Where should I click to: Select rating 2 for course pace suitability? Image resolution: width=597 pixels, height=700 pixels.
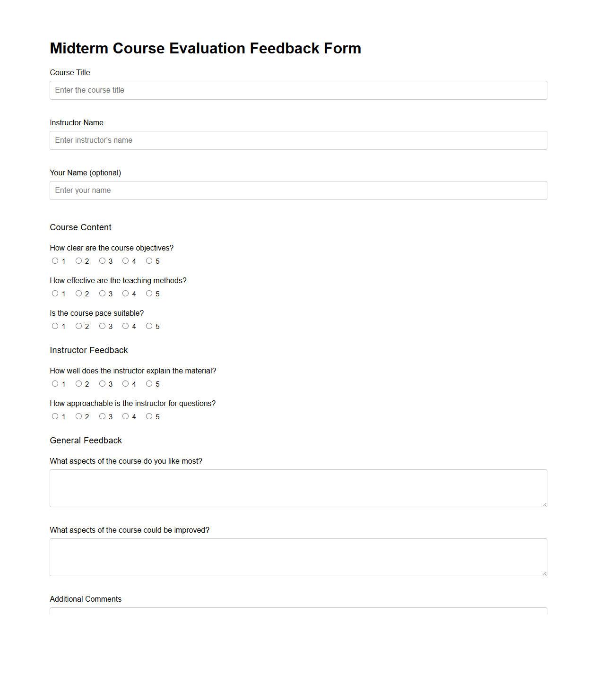78,326
